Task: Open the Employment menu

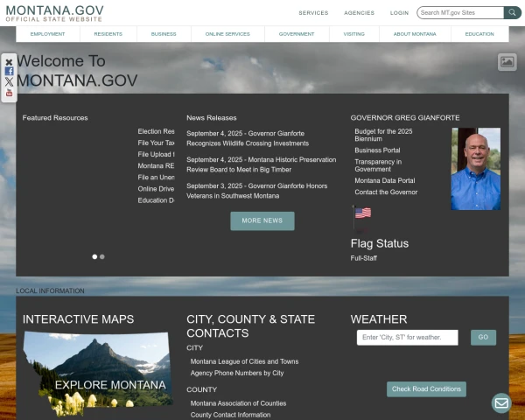Action: (47, 34)
